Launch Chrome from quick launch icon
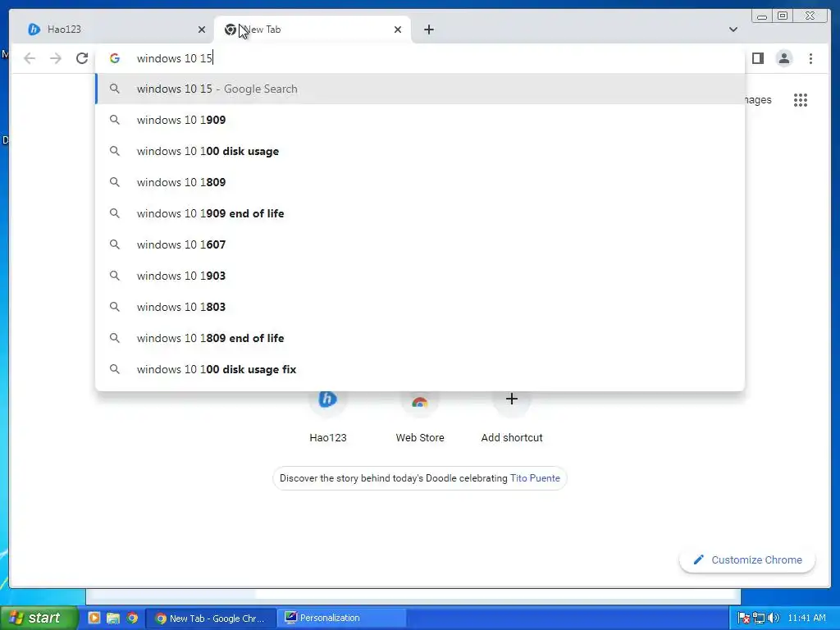Image resolution: width=840 pixels, height=630 pixels. coord(132,618)
